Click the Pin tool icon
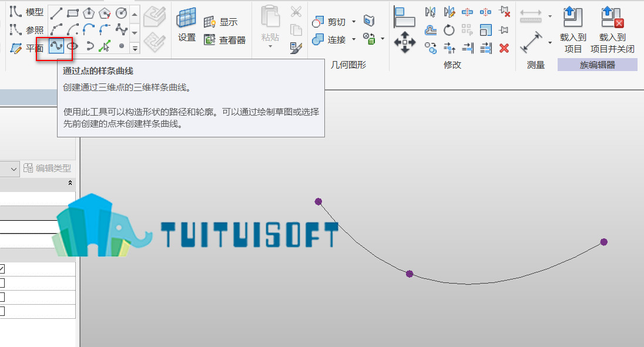The image size is (644, 347). [x=504, y=30]
